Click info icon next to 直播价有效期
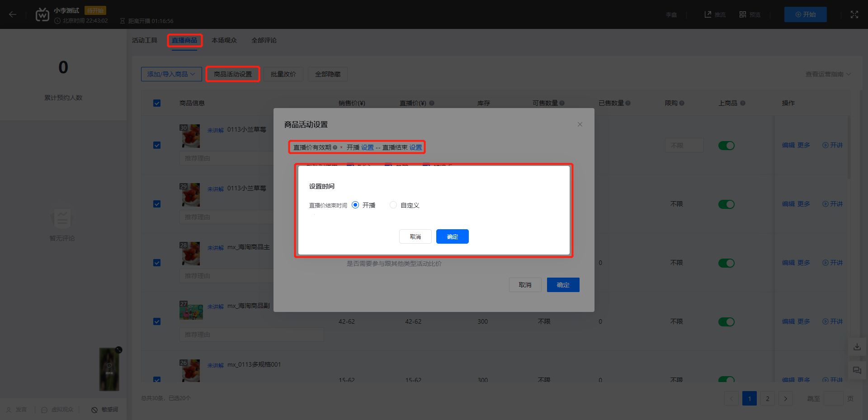 coord(335,147)
